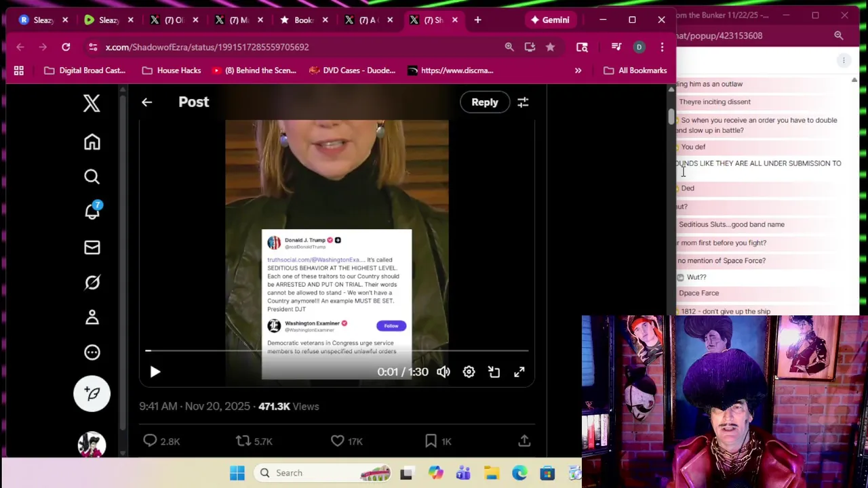868x488 pixels.
Task: Open the Chrome search tabs icon beside the bookmark star
Action: (582, 47)
